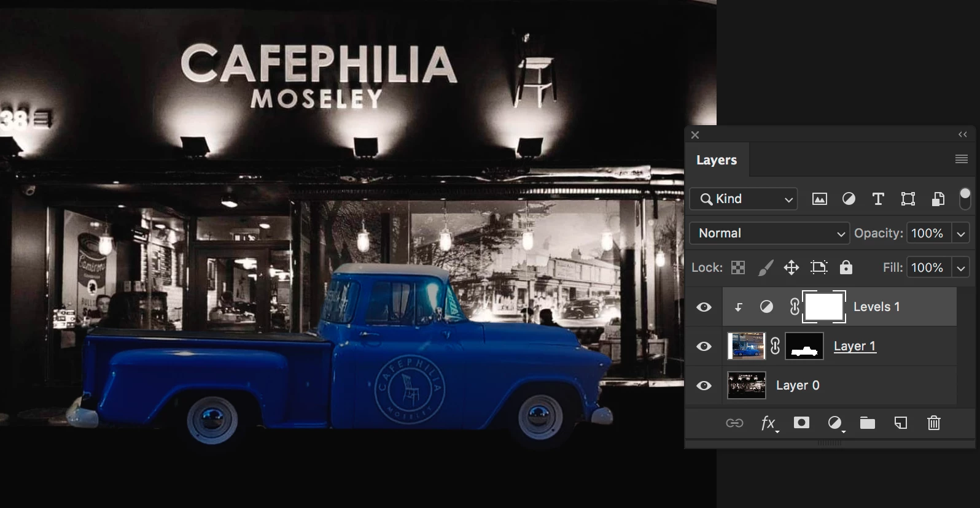Viewport: 980px width, 508px height.
Task: Select Layer 0 thumbnail
Action: coord(746,386)
